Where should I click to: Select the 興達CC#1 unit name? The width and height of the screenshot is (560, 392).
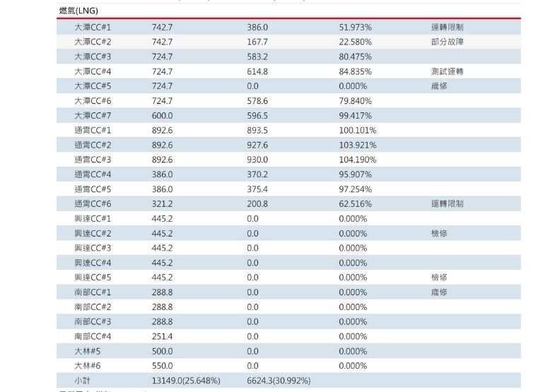[x=93, y=218]
